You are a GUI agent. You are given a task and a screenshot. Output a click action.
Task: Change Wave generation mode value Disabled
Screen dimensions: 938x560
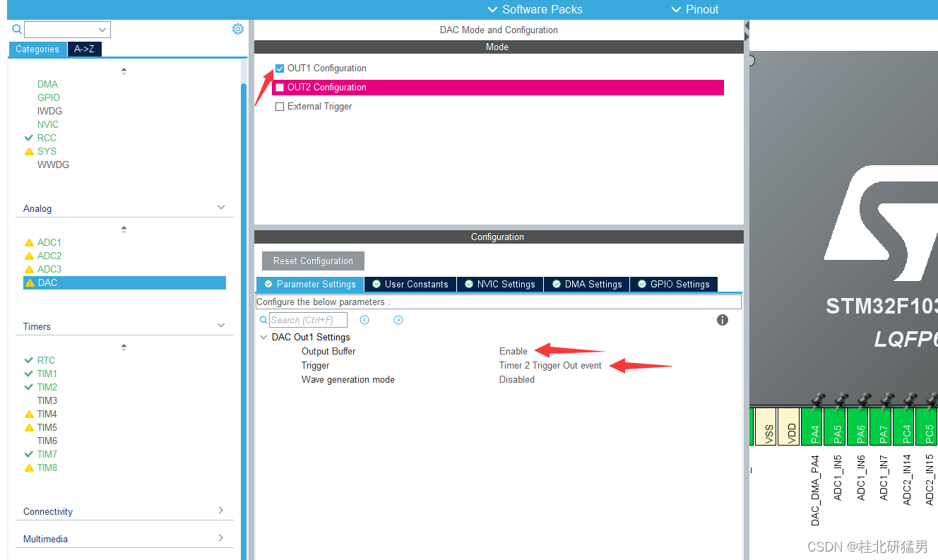click(517, 379)
